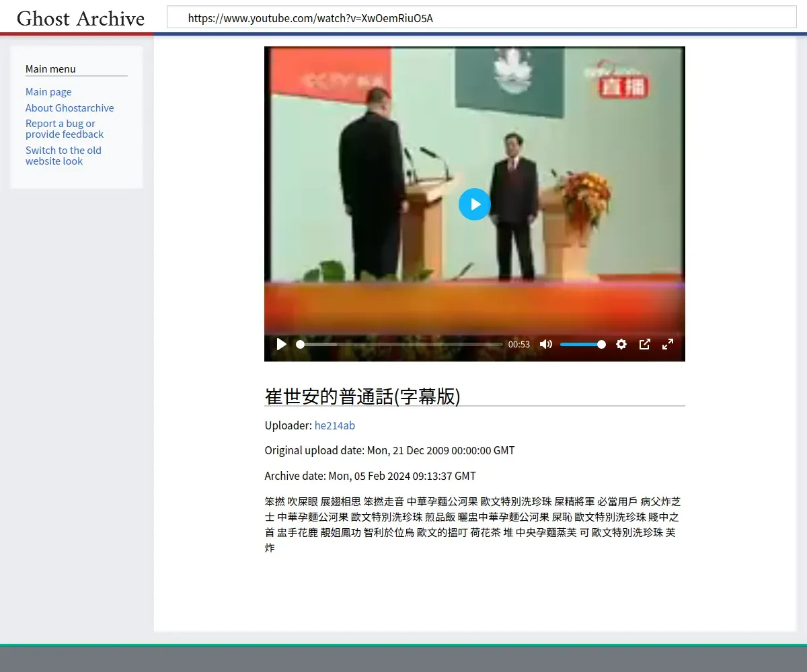This screenshot has height=672, width=807.
Task: Seek using the video progress bar
Action: click(x=399, y=344)
